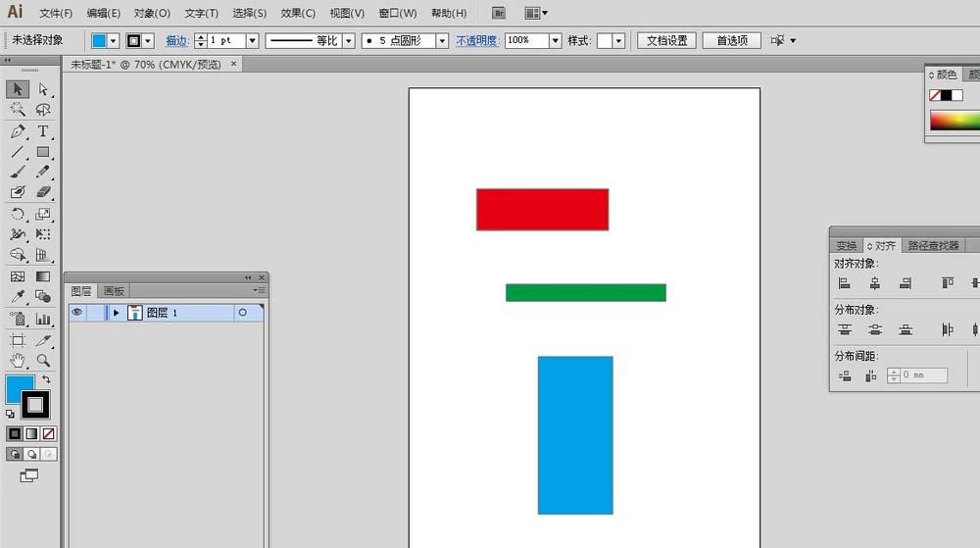Click the blue fill color box
The height and width of the screenshot is (548, 980).
click(17, 386)
